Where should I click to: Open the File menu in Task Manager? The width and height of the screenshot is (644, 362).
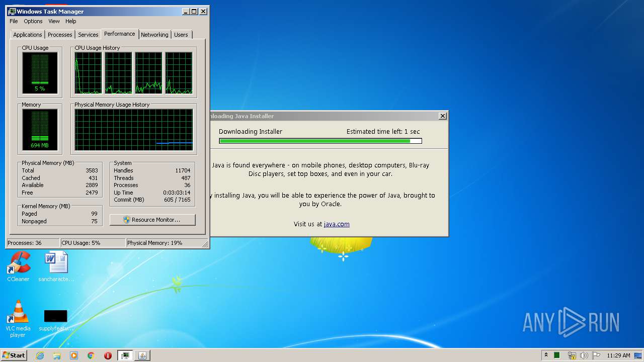[x=14, y=21]
